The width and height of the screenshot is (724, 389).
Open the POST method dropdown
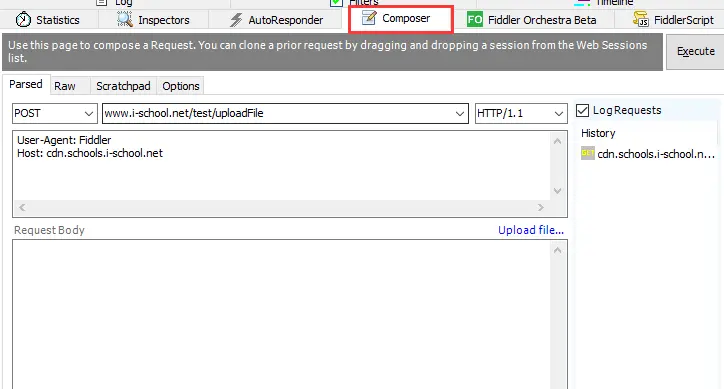[55, 113]
